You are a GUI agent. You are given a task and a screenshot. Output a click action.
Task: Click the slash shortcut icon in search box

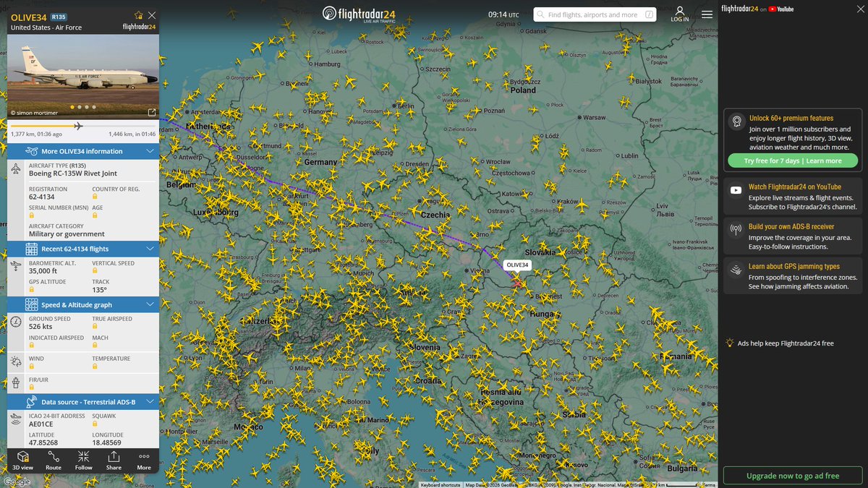(x=649, y=14)
